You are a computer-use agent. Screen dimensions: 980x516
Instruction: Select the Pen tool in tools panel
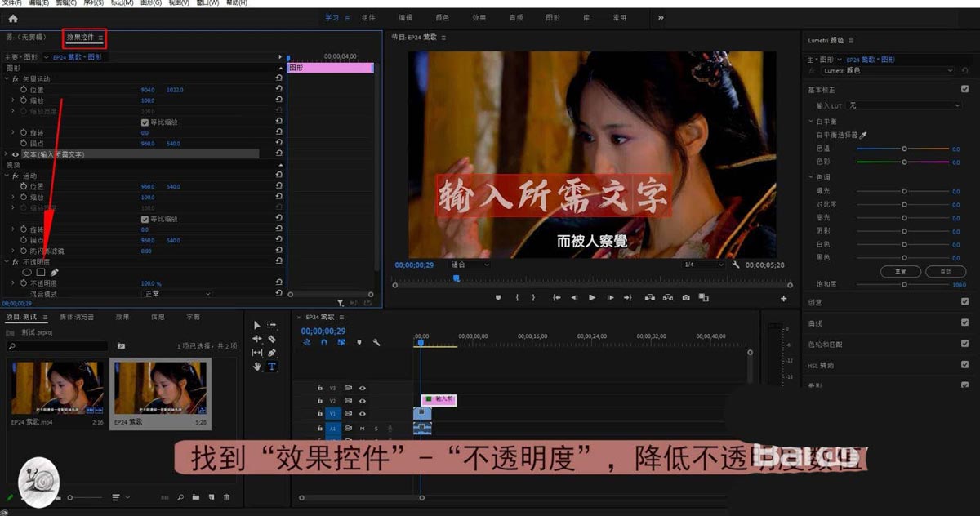coord(272,353)
